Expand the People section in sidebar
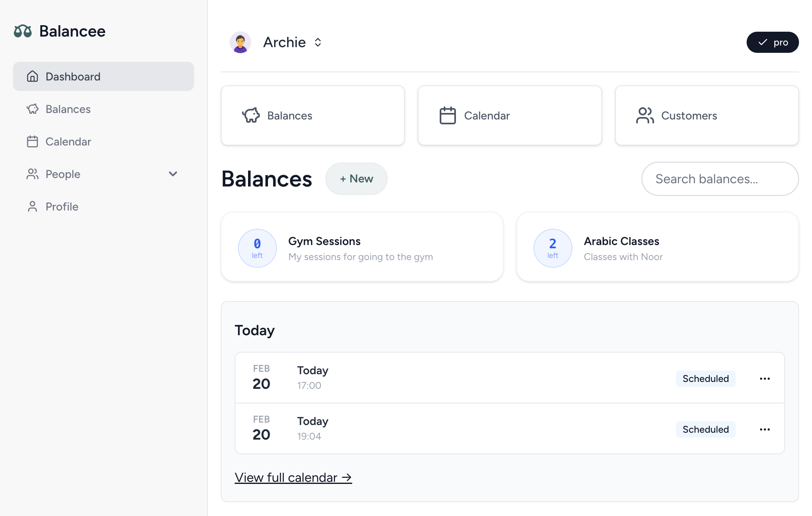 pyautogui.click(x=173, y=174)
